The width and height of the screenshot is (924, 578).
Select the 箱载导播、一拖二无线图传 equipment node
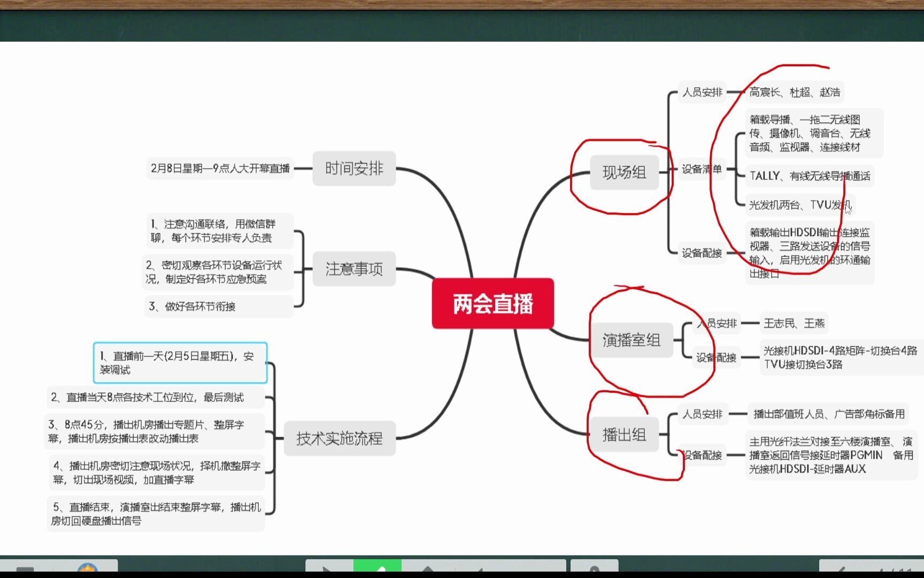pos(814,133)
